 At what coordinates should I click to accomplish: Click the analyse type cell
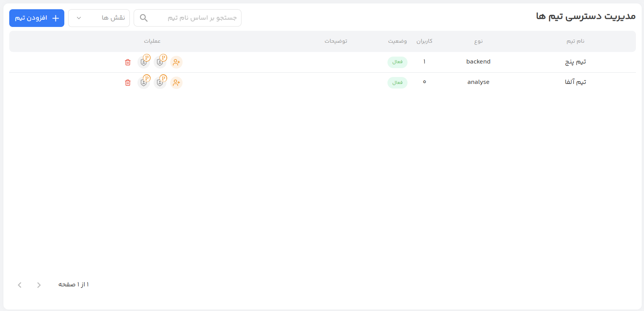(478, 82)
